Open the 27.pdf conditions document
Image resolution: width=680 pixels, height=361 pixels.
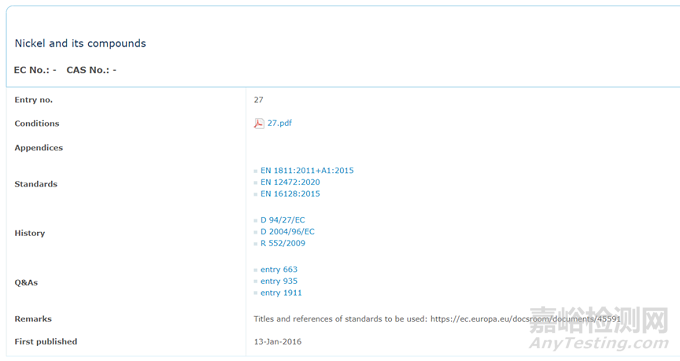279,123
